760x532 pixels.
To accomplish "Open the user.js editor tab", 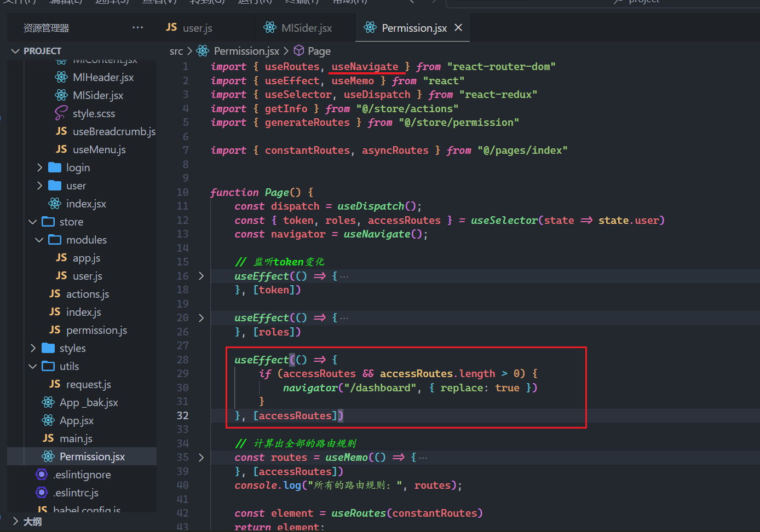I will click(189, 28).
